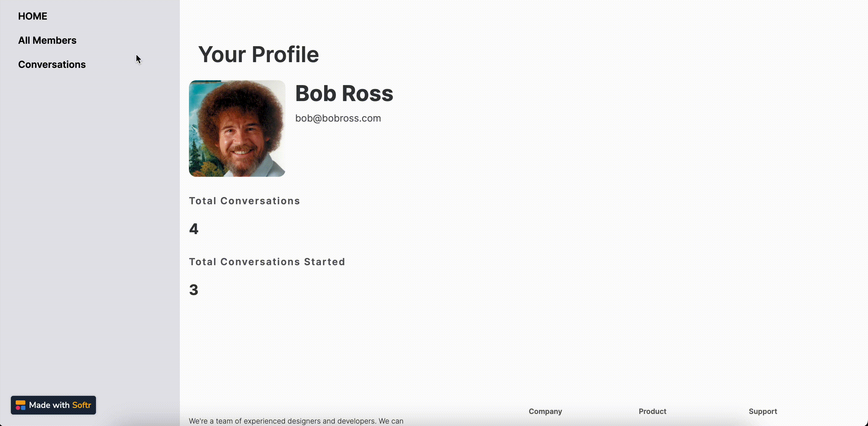Viewport: 868px width, 426px height.
Task: Open the Product section in the footer
Action: pyautogui.click(x=652, y=411)
